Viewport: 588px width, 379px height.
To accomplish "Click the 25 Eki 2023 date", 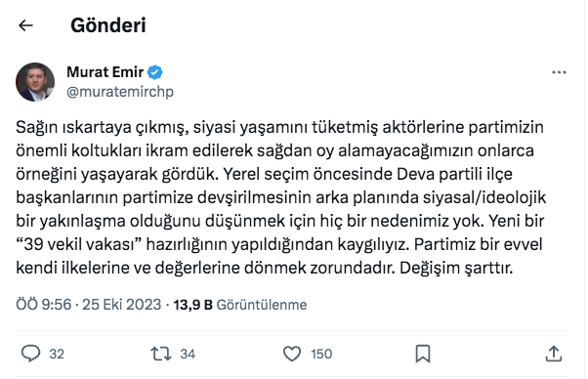I will click(x=121, y=305).
